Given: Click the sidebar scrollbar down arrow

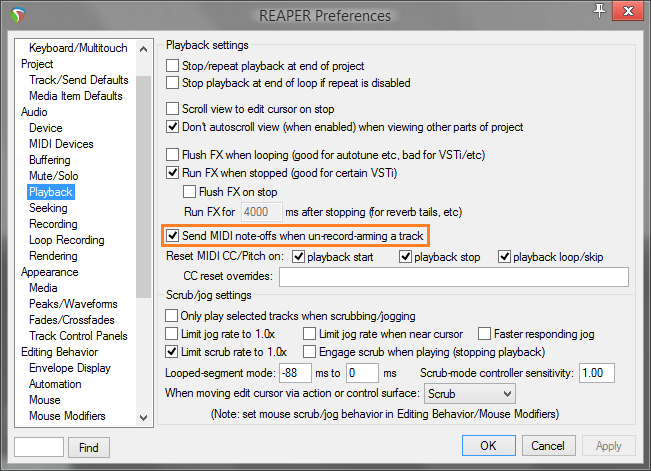Looking at the screenshot, I should (143, 416).
